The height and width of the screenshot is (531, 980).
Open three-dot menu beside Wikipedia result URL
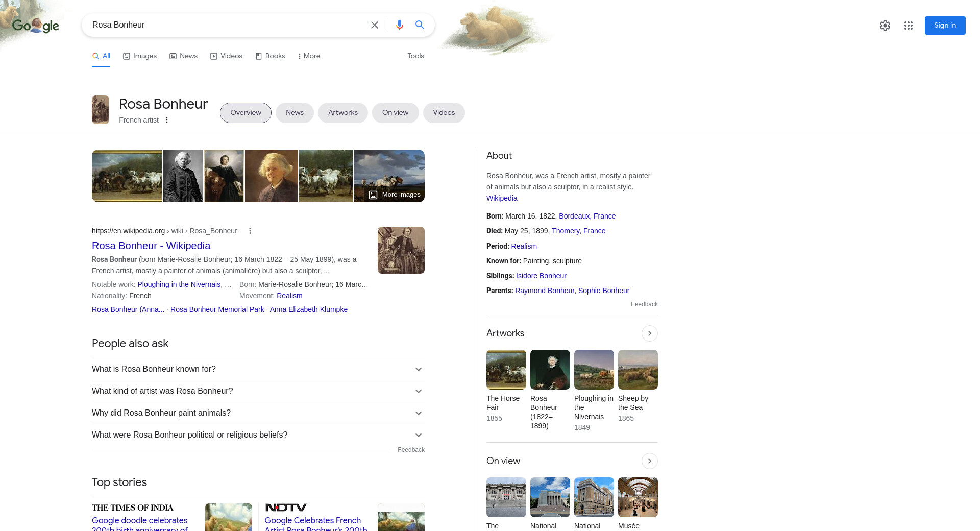[x=250, y=231]
